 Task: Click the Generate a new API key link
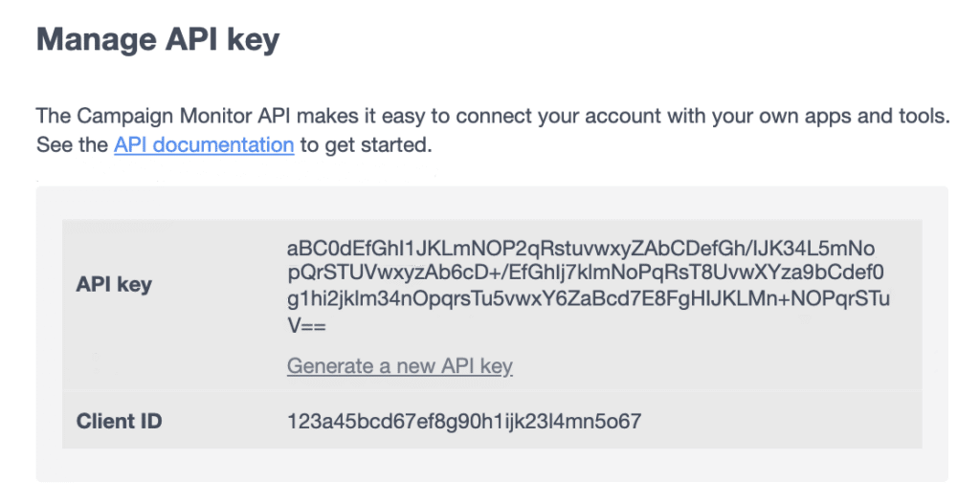pyautogui.click(x=400, y=366)
